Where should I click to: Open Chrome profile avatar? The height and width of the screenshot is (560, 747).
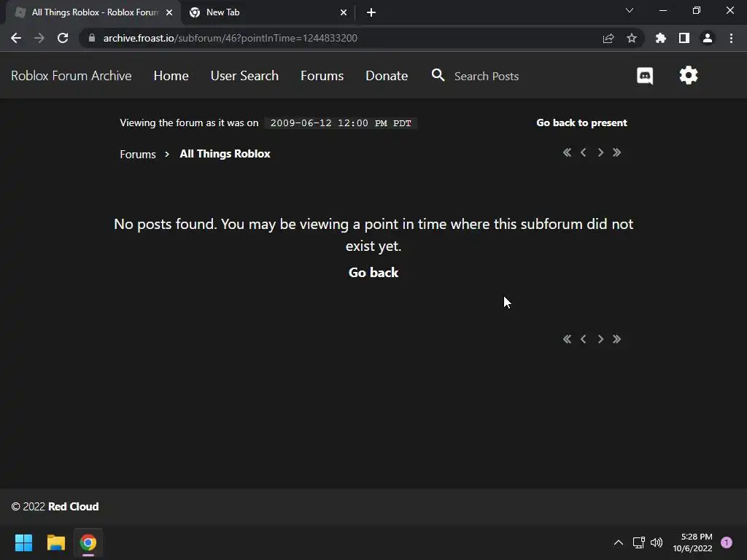click(x=708, y=38)
